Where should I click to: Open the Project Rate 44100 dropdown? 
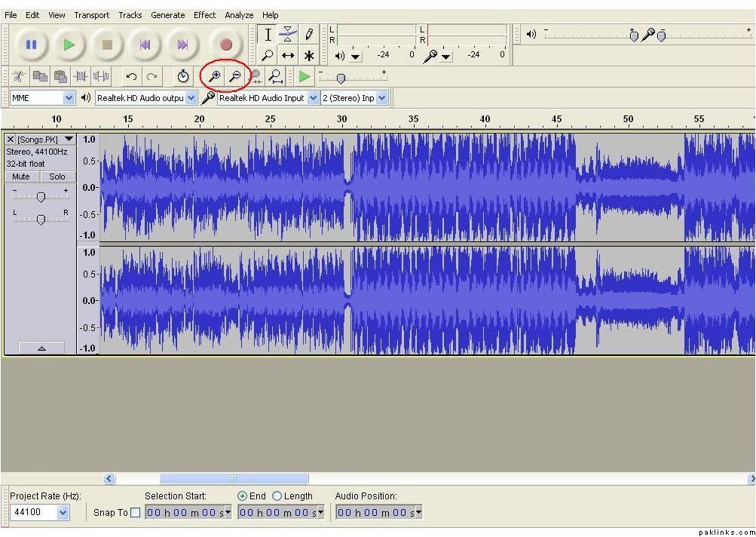[63, 513]
